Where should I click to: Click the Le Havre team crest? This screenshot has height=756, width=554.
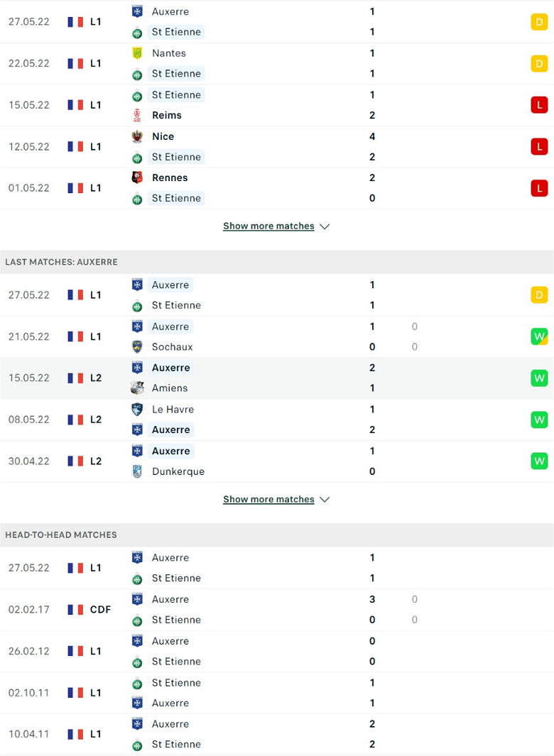137,410
